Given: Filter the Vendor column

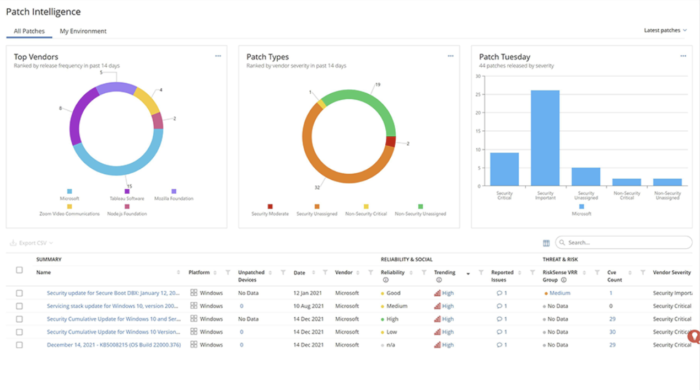Looking at the screenshot, I should click(x=371, y=272).
